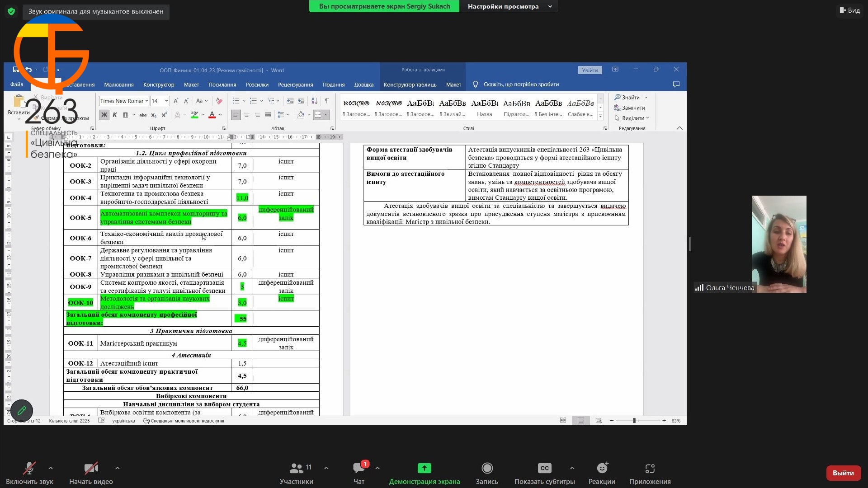Expand the text highlight color arrow menu
868x488 pixels.
point(203,115)
